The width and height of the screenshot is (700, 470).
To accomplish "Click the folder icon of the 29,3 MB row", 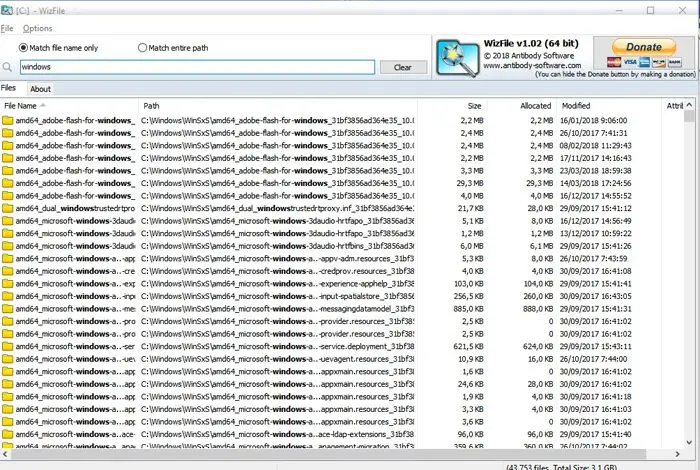I will (7, 183).
